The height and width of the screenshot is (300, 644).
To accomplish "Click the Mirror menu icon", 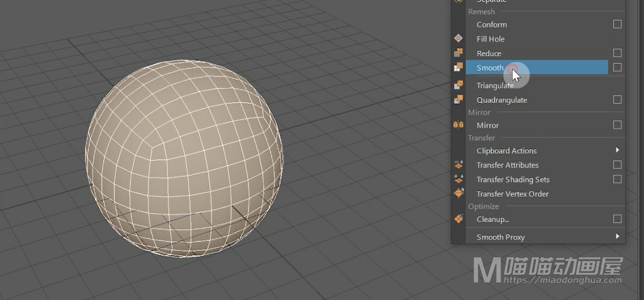I will 458,125.
